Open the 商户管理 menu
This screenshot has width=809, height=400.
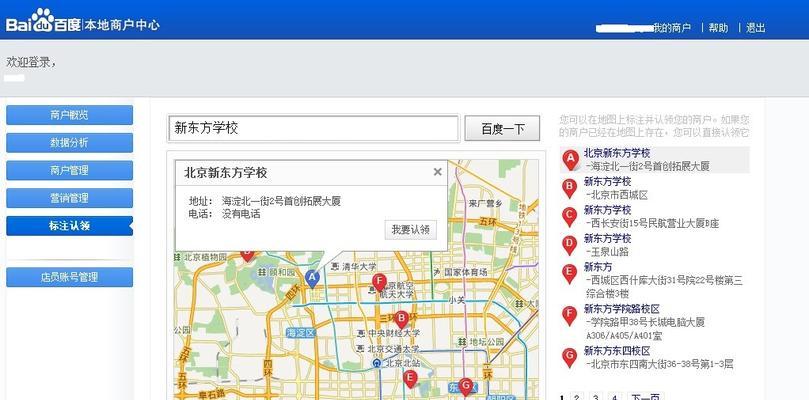69,170
